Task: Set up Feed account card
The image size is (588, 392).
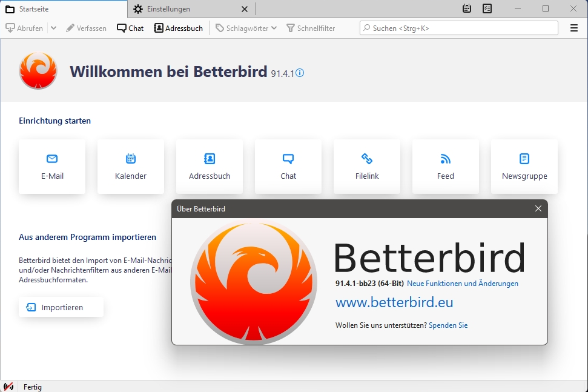Action: pyautogui.click(x=446, y=167)
